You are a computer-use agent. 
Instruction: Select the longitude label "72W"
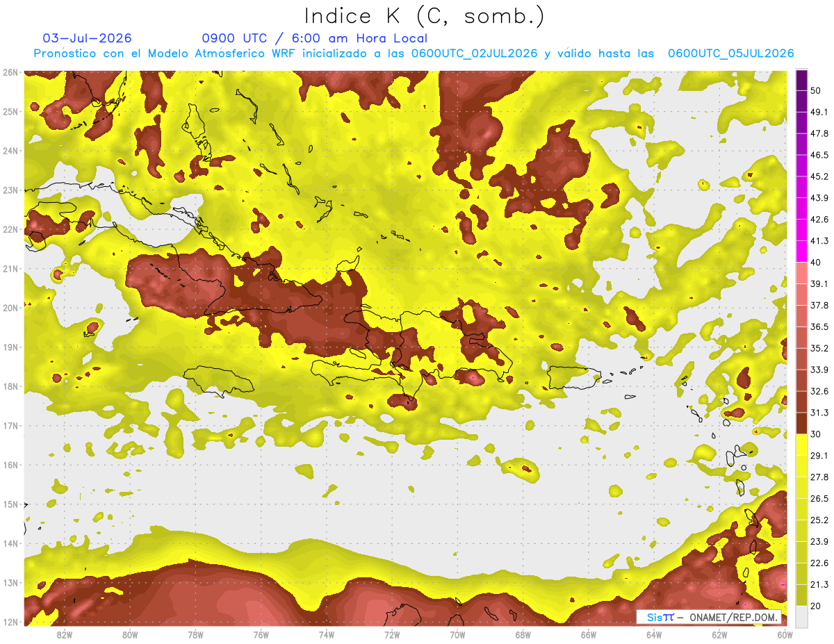392,634
